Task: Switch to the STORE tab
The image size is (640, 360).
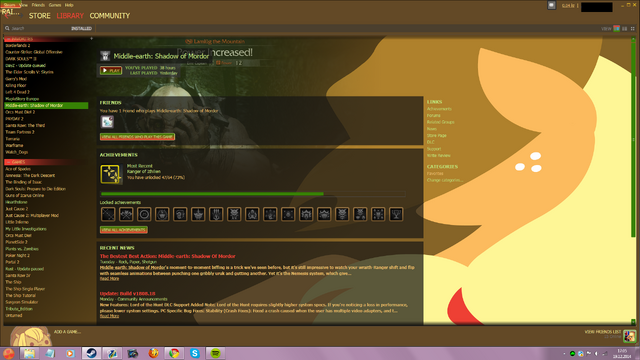Action: [40, 16]
